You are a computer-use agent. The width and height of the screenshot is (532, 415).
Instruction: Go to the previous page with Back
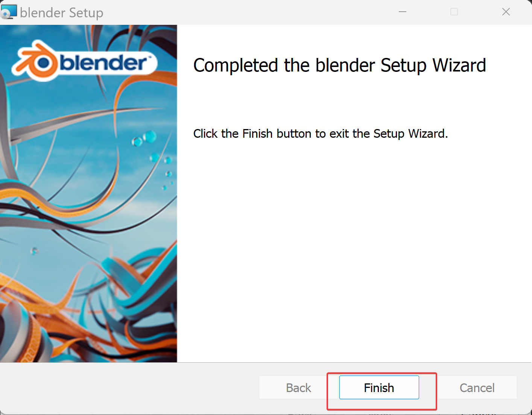pos(298,387)
